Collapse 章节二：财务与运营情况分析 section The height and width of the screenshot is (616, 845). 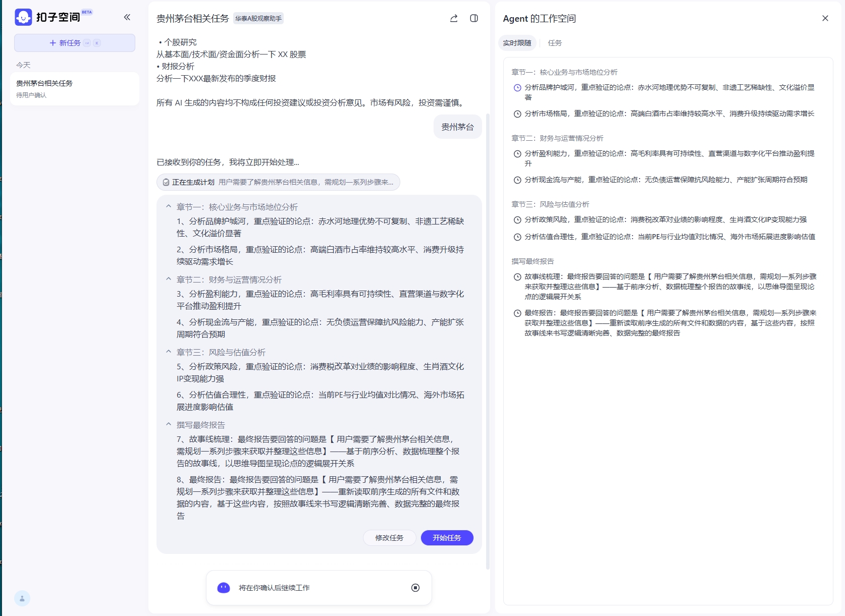pyautogui.click(x=169, y=279)
